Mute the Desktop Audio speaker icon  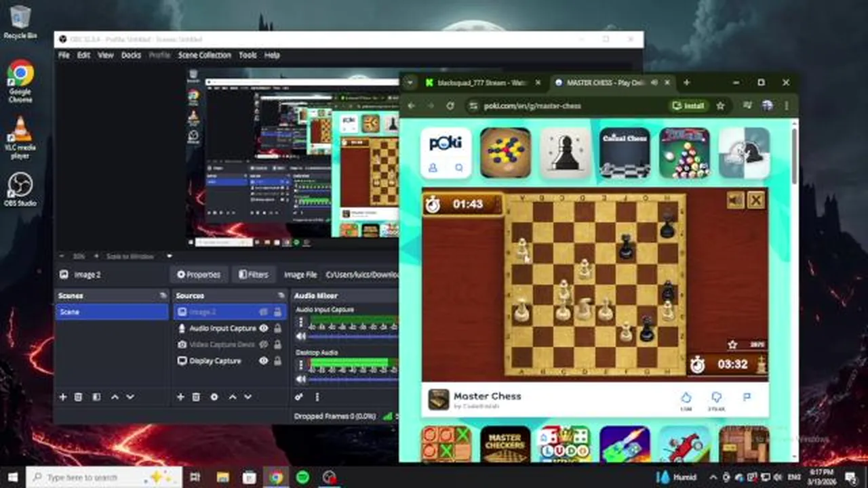tap(302, 380)
